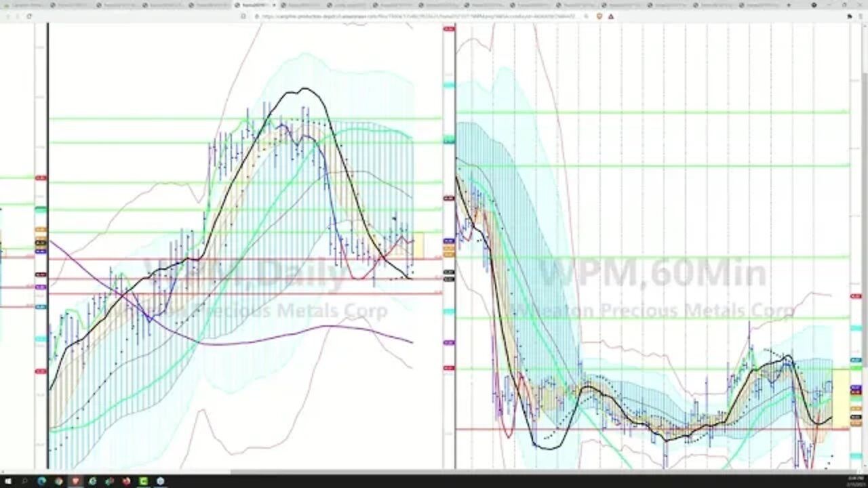
Task: Click the browser address bar URL
Action: [x=419, y=16]
